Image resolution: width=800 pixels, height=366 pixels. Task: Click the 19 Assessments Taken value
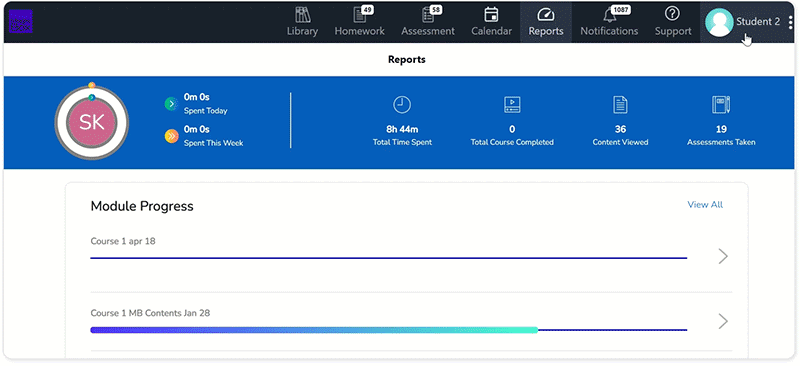tap(721, 130)
